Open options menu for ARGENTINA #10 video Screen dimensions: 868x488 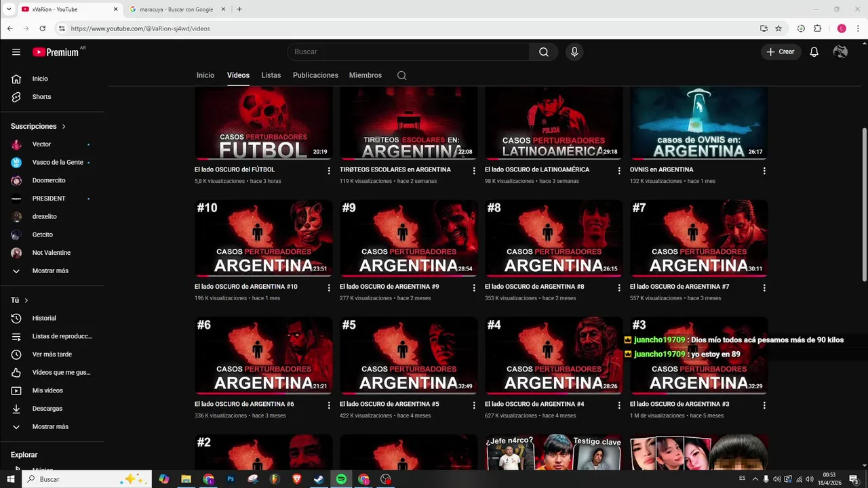[329, 288]
